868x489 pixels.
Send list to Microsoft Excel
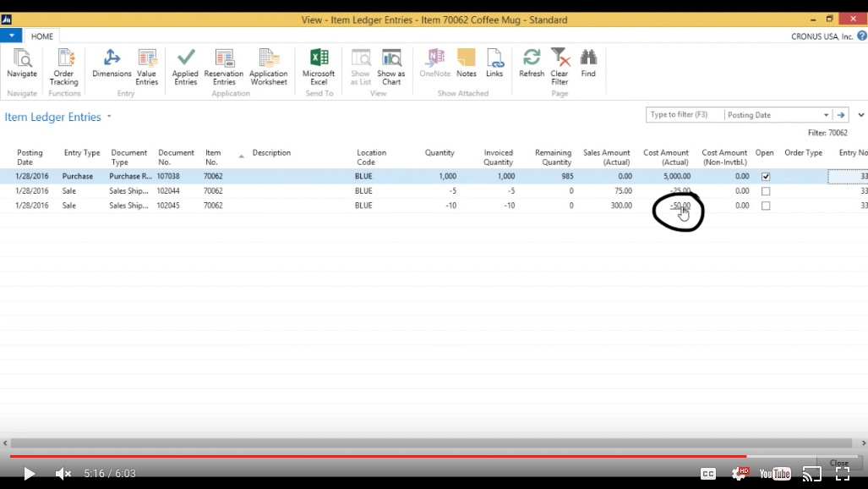pos(319,67)
